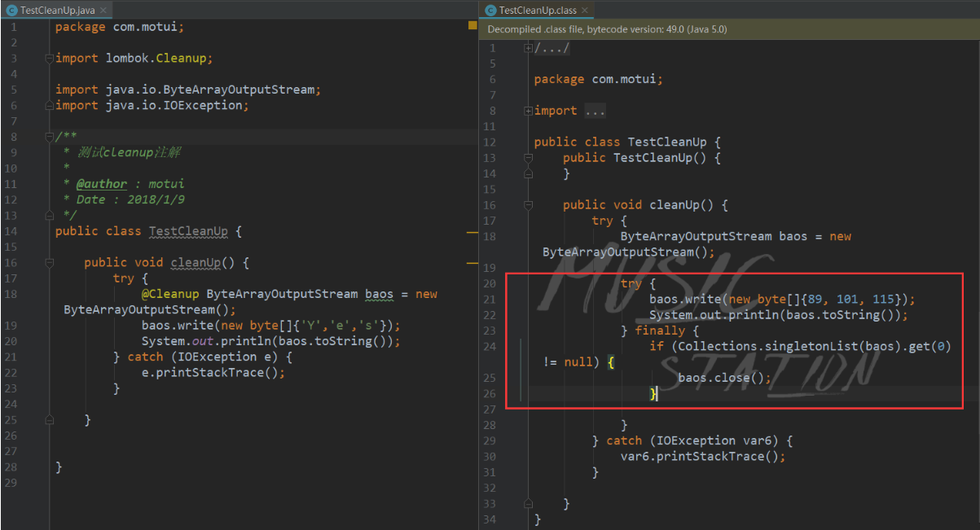Click 'System.out.println' in .java editor
980x530 pixels.
click(x=206, y=341)
